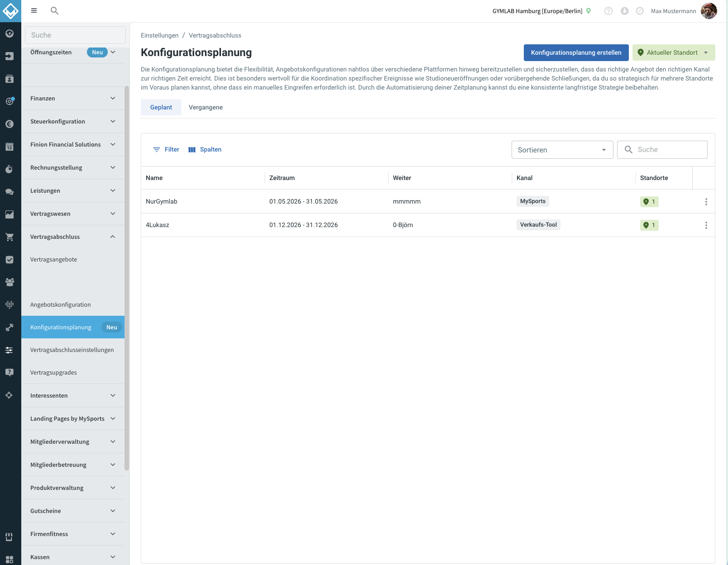Screen dimensions: 728x565
Task: Open the group of people icon in sidebar
Action: pos(10,282)
